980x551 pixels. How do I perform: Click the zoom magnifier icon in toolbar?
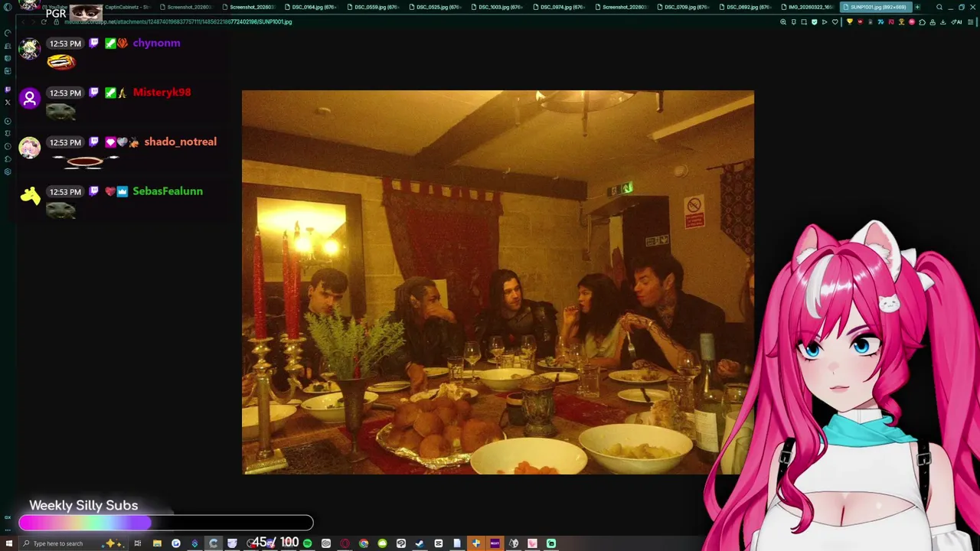click(x=783, y=22)
